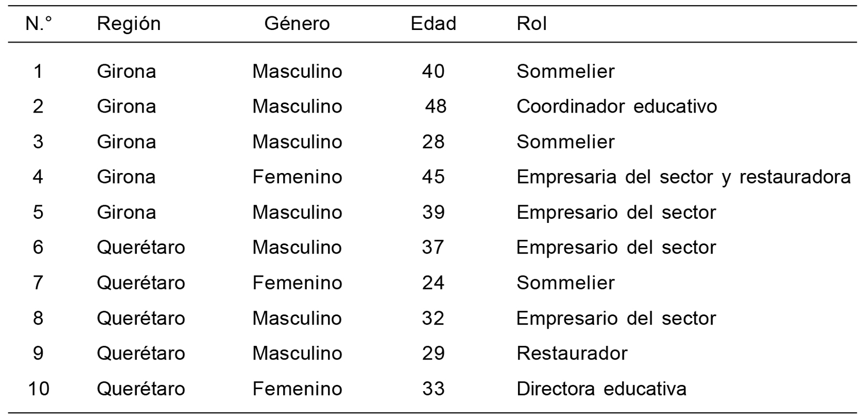Click the Rol column header

532,24
